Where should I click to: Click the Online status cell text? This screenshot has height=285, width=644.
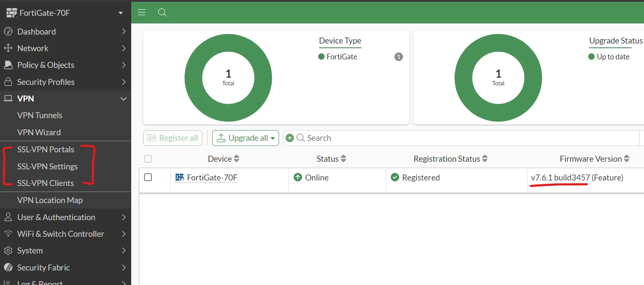click(x=317, y=177)
